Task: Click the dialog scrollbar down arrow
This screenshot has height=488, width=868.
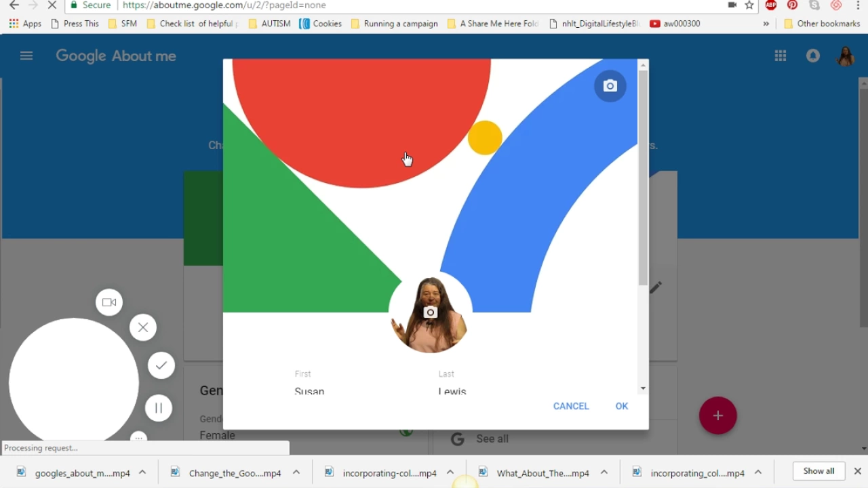Action: coord(643,388)
